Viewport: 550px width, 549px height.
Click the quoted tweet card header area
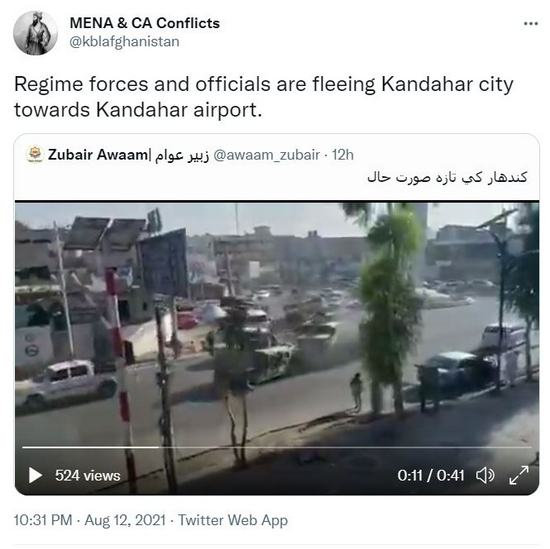[276, 167]
